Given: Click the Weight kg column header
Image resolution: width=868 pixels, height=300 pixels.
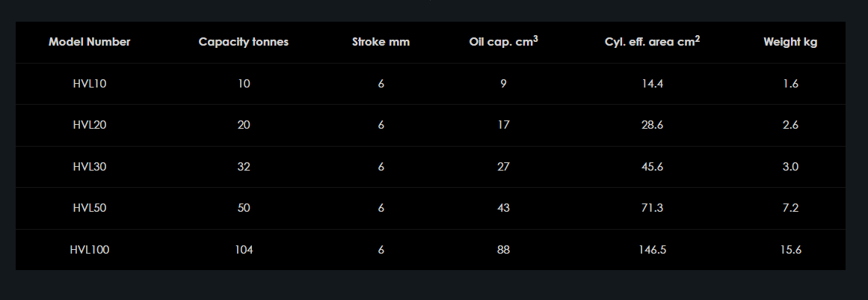Looking at the screenshot, I should pos(790,42).
